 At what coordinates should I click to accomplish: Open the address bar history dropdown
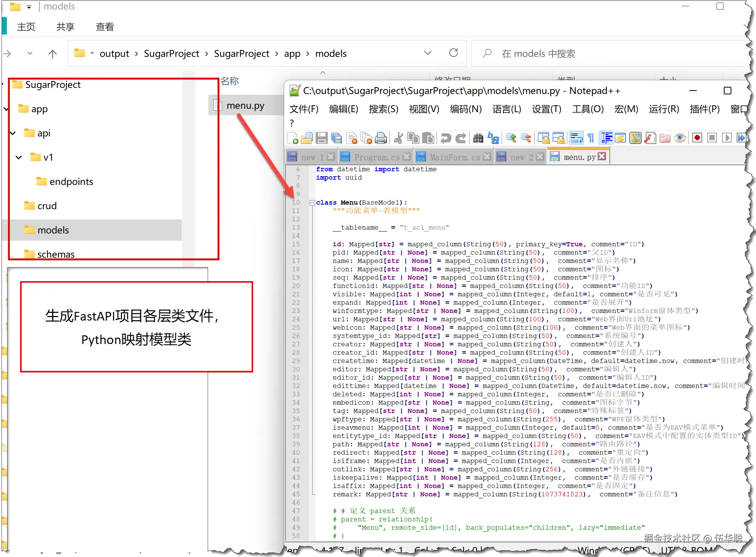click(x=428, y=53)
